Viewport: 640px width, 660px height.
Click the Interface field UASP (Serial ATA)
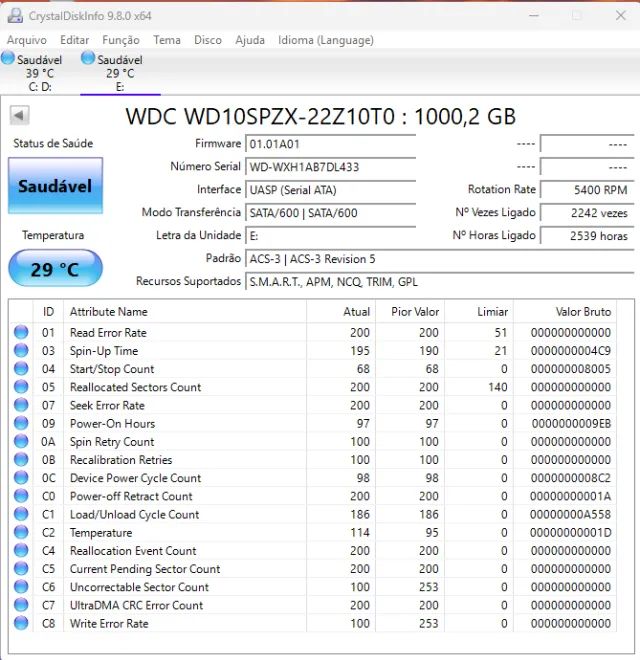[331, 190]
